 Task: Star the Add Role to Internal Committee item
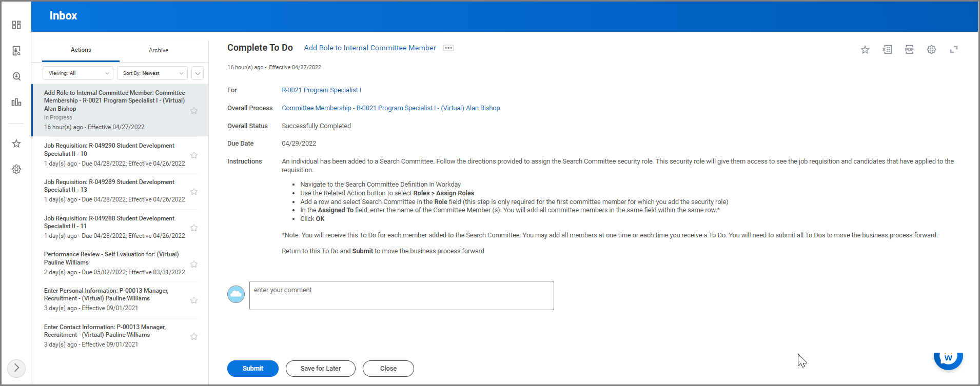pyautogui.click(x=194, y=111)
